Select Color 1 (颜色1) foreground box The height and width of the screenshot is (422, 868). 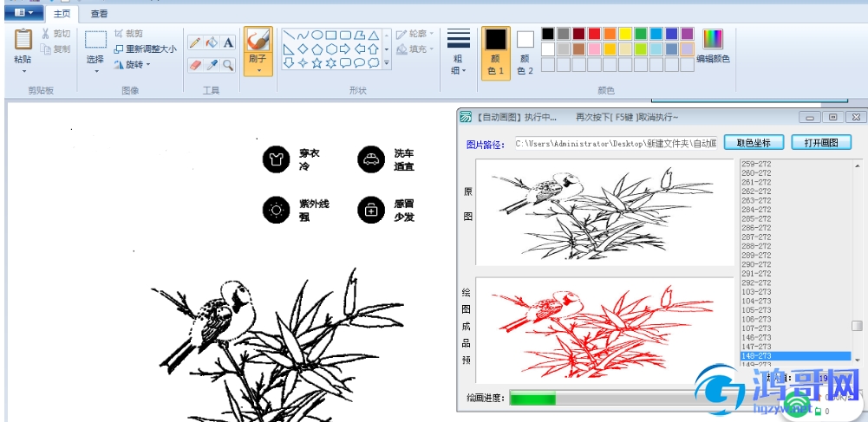(495, 53)
